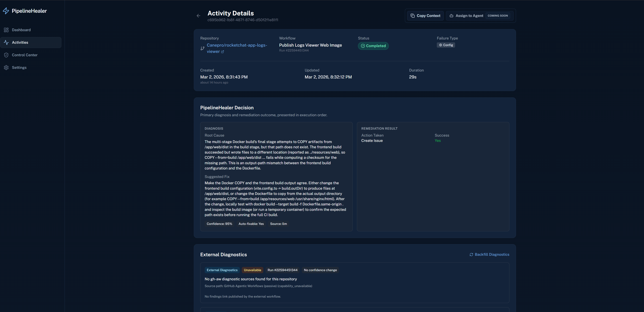Click the checkmark icon in Completed badge
This screenshot has height=312, width=644.
tap(363, 46)
